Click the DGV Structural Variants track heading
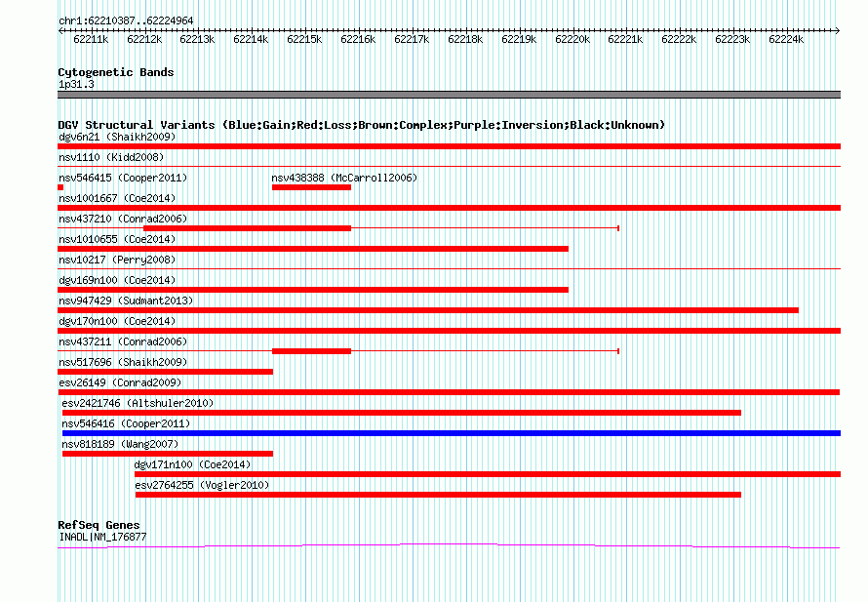This screenshot has height=602, width=868. click(x=362, y=125)
